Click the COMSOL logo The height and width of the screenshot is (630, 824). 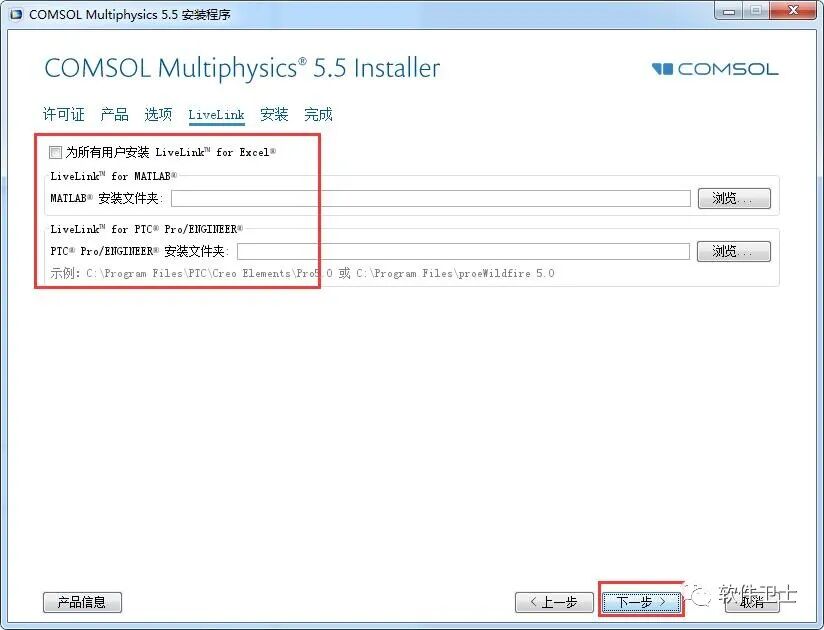[715, 69]
